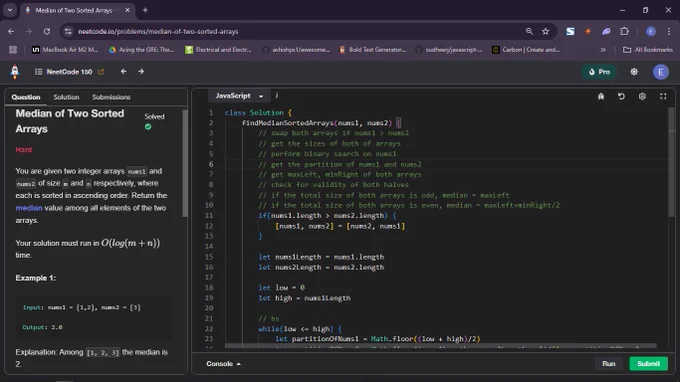Open the JavaScript language dropdown
This screenshot has height=382, width=680.
tap(239, 96)
